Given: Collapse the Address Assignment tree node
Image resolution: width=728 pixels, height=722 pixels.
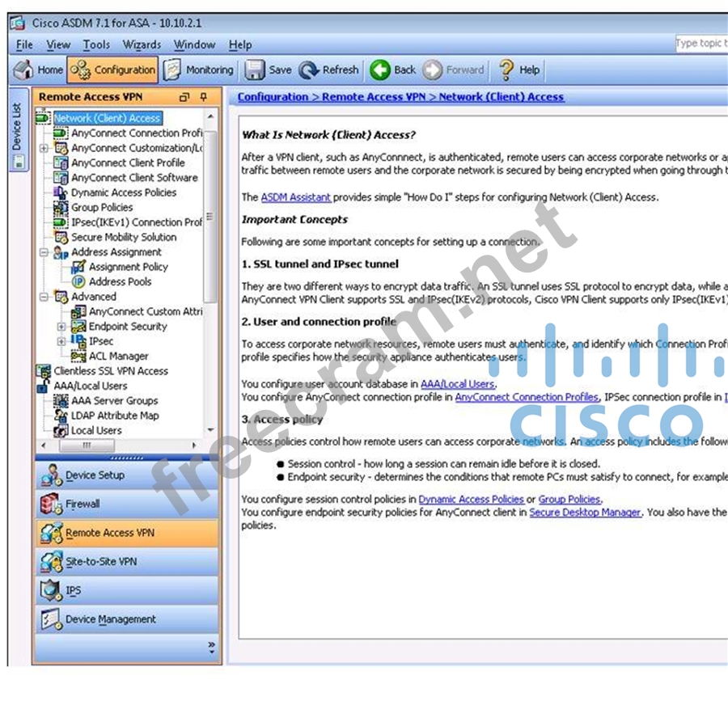Looking at the screenshot, I should (x=44, y=252).
